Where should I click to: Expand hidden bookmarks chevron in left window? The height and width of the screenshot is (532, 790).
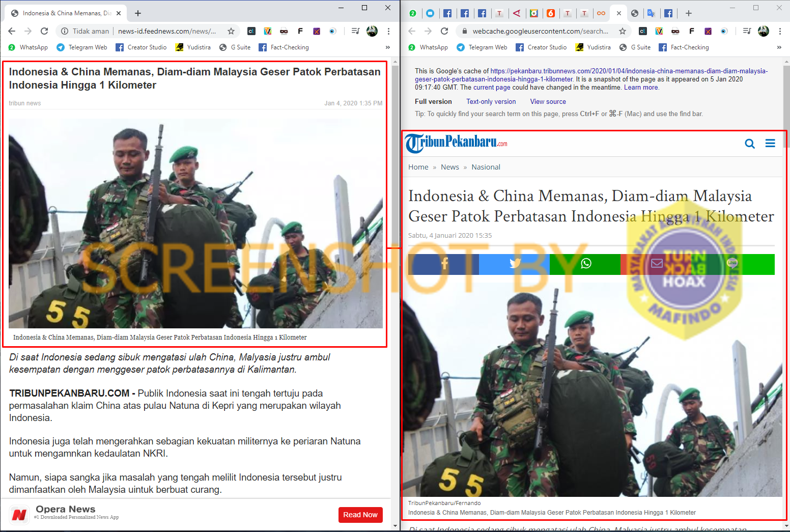click(388, 47)
